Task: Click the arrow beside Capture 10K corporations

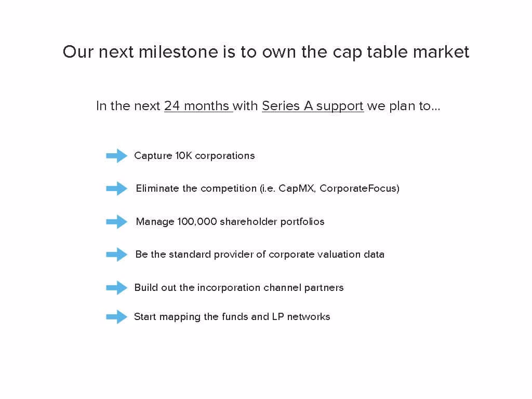Action: click(116, 156)
